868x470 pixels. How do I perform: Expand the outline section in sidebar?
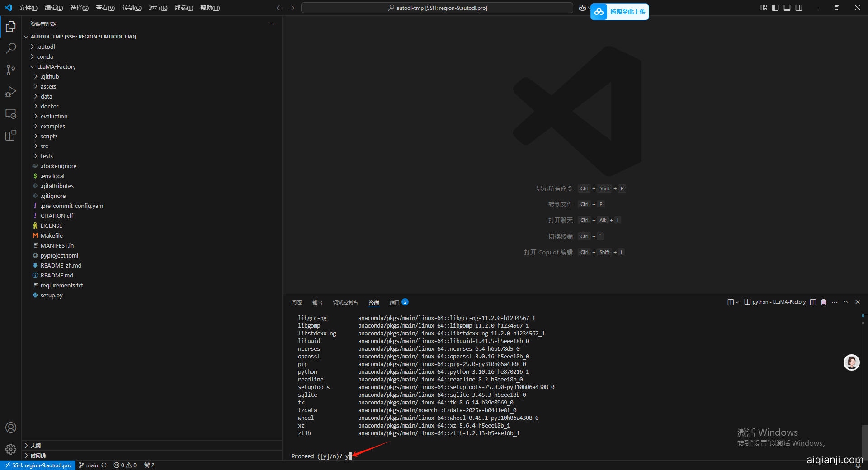[x=36, y=446]
